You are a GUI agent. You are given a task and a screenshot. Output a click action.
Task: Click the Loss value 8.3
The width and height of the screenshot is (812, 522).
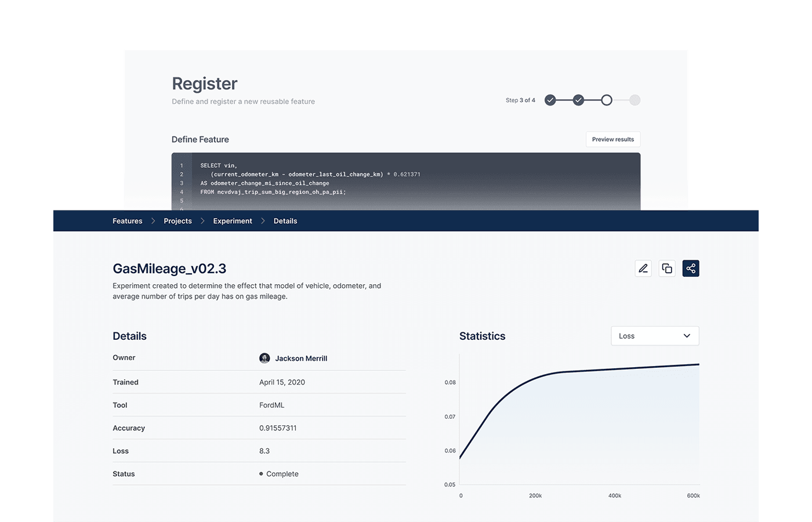[x=264, y=451]
